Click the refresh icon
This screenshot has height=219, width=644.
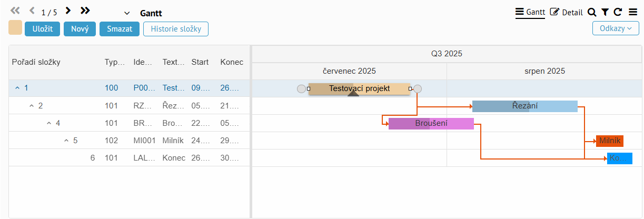[x=618, y=12]
